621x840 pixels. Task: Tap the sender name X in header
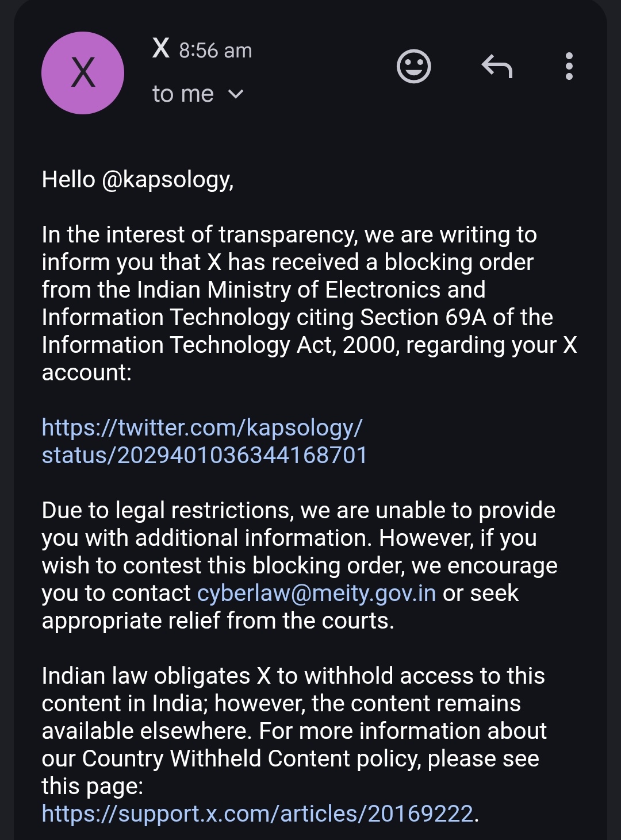click(161, 49)
